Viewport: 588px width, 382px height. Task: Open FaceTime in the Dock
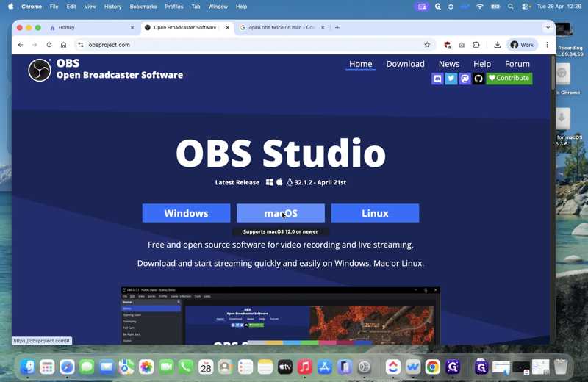point(166,367)
